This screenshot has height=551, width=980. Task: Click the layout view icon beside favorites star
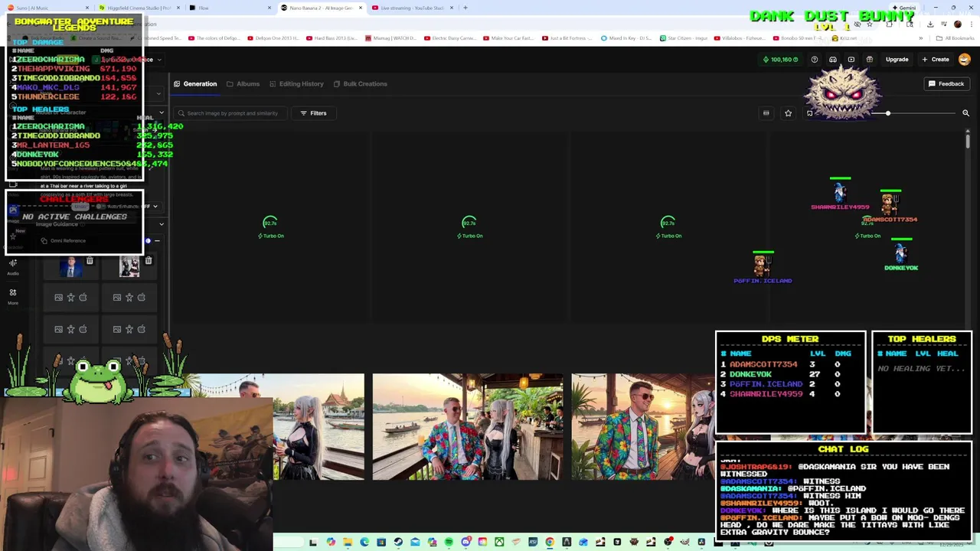[766, 113]
